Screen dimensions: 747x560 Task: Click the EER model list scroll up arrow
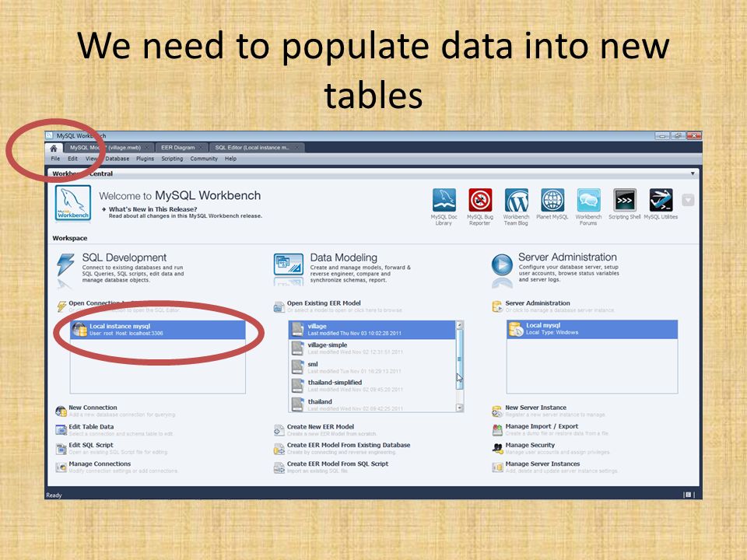(x=460, y=325)
